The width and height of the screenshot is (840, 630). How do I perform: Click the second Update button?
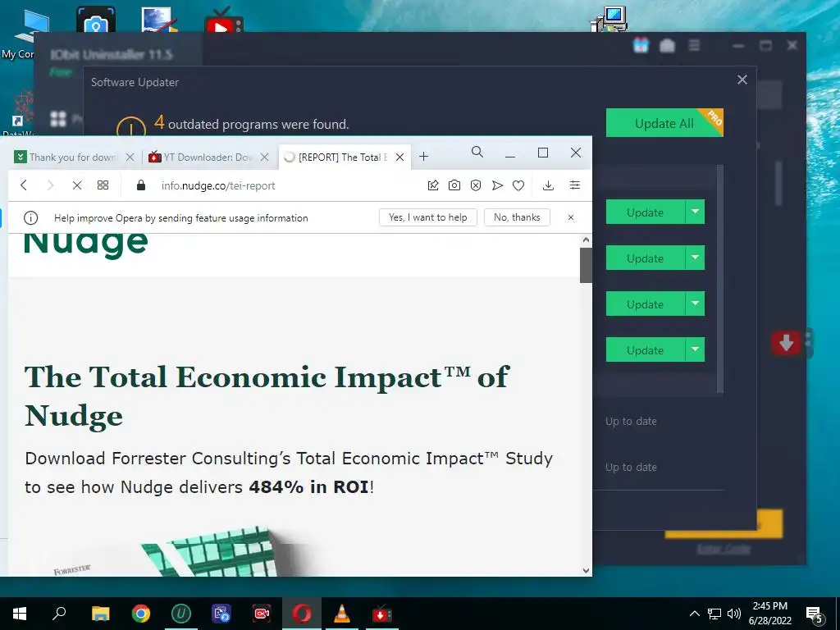[x=645, y=258]
